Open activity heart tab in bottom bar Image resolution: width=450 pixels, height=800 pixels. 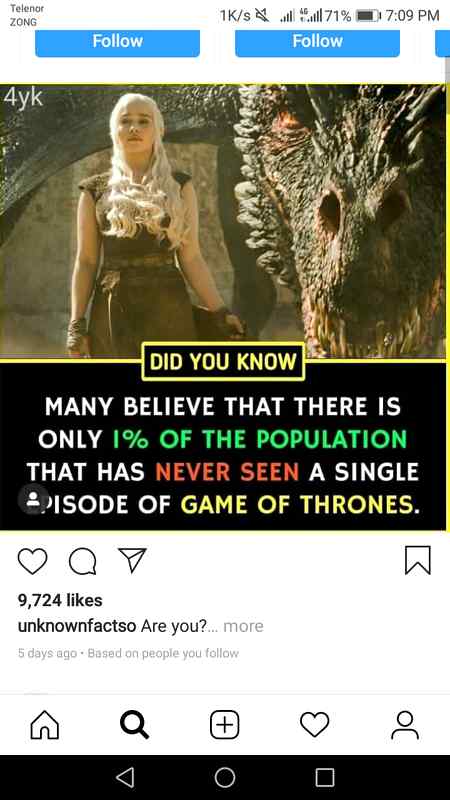pyautogui.click(x=314, y=725)
